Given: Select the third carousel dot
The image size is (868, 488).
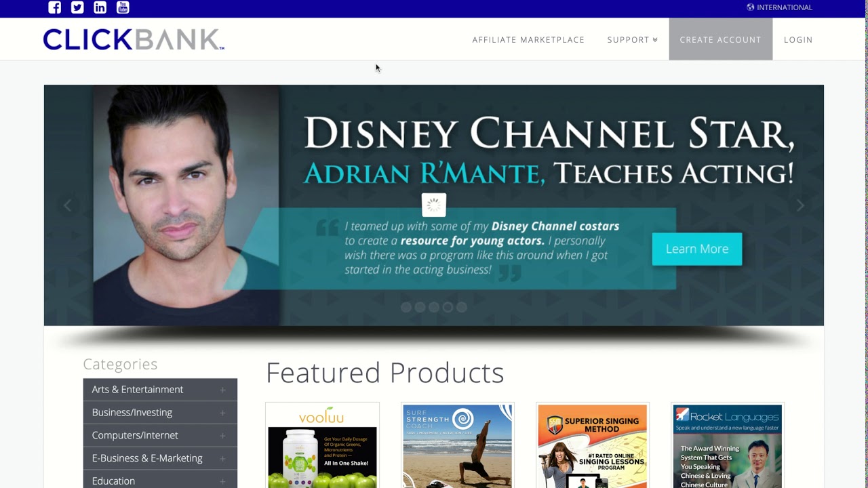Looking at the screenshot, I should click(x=434, y=307).
